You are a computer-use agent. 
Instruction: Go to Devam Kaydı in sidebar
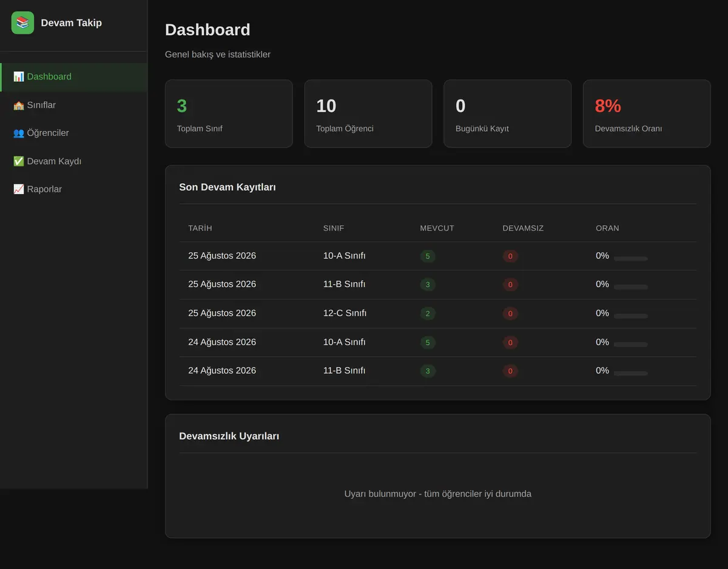(x=73, y=161)
